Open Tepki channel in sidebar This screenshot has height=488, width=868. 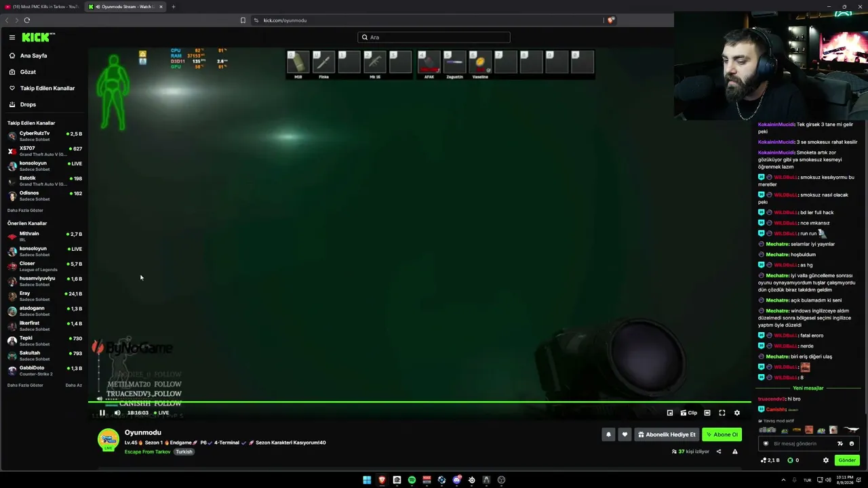[45, 340]
